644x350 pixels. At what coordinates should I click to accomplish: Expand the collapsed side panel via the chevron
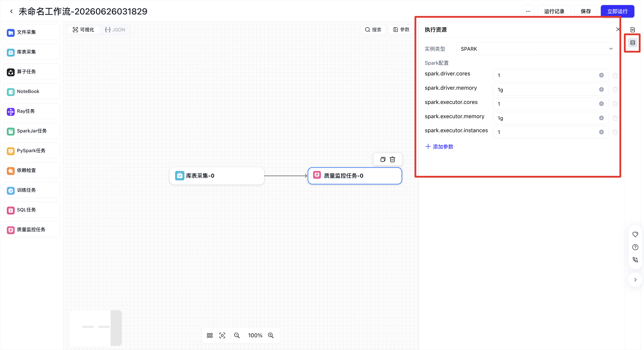pyautogui.click(x=635, y=280)
